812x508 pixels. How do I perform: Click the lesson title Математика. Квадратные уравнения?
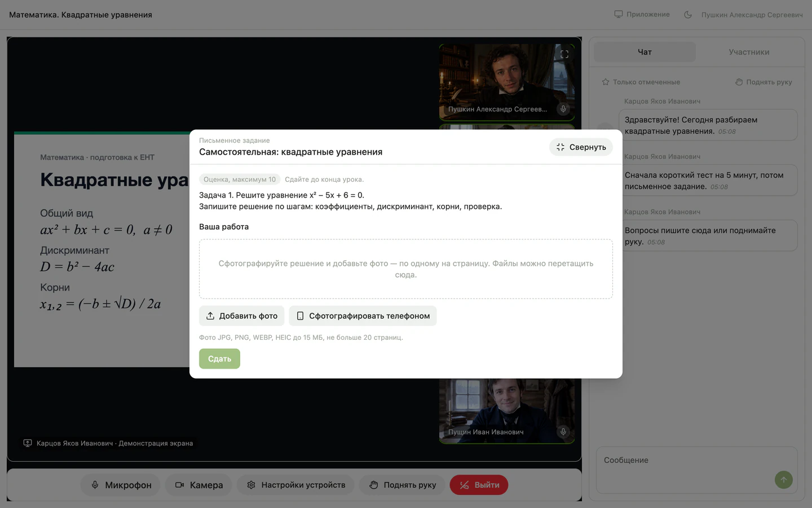(x=81, y=15)
